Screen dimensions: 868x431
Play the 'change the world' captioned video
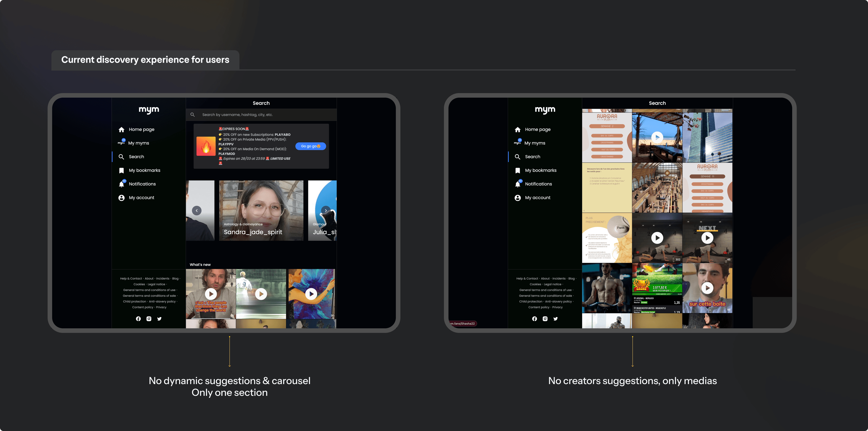(211, 294)
